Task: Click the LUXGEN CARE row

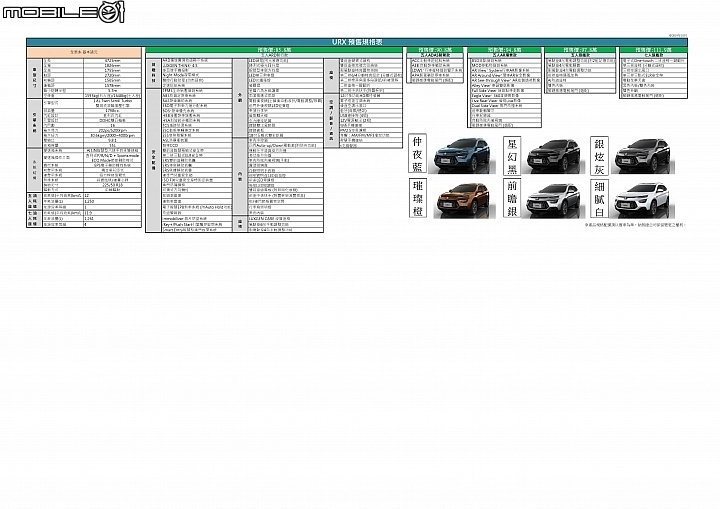Action: (x=286, y=219)
